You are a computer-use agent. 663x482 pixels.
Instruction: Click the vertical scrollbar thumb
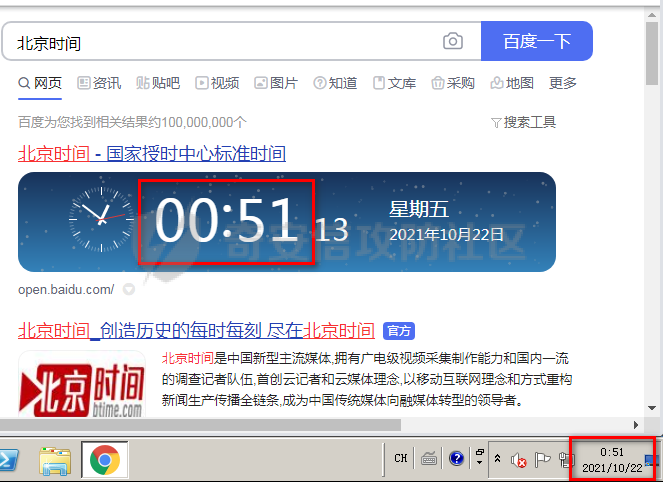click(x=652, y=53)
